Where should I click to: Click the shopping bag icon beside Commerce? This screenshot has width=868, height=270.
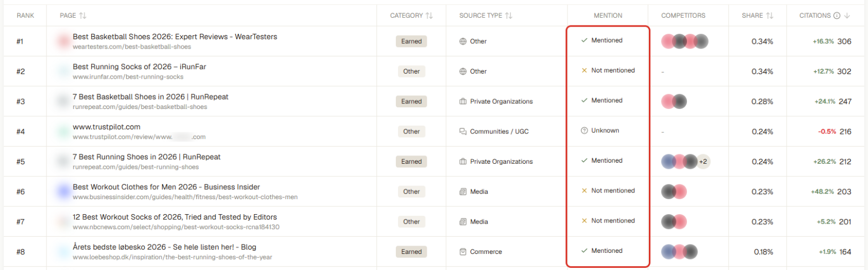(x=463, y=252)
